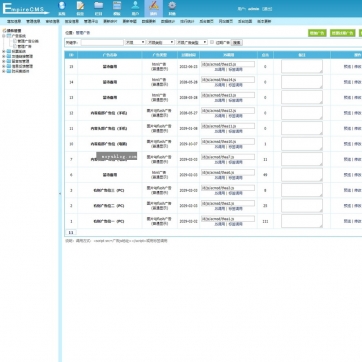The height and width of the screenshot is (362, 362).
Task: Open the 系统 (System) top navigation icon
Action: click(62, 8)
